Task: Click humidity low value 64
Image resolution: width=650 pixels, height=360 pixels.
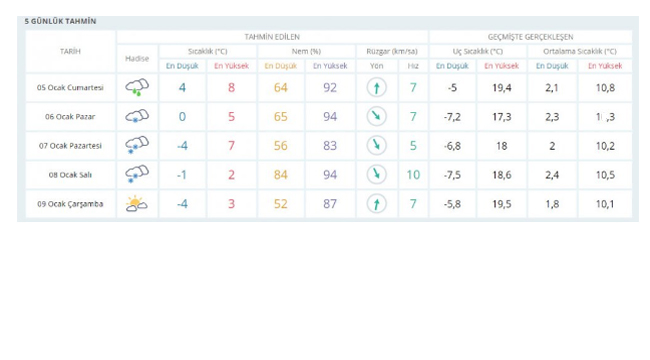Action: click(x=281, y=88)
